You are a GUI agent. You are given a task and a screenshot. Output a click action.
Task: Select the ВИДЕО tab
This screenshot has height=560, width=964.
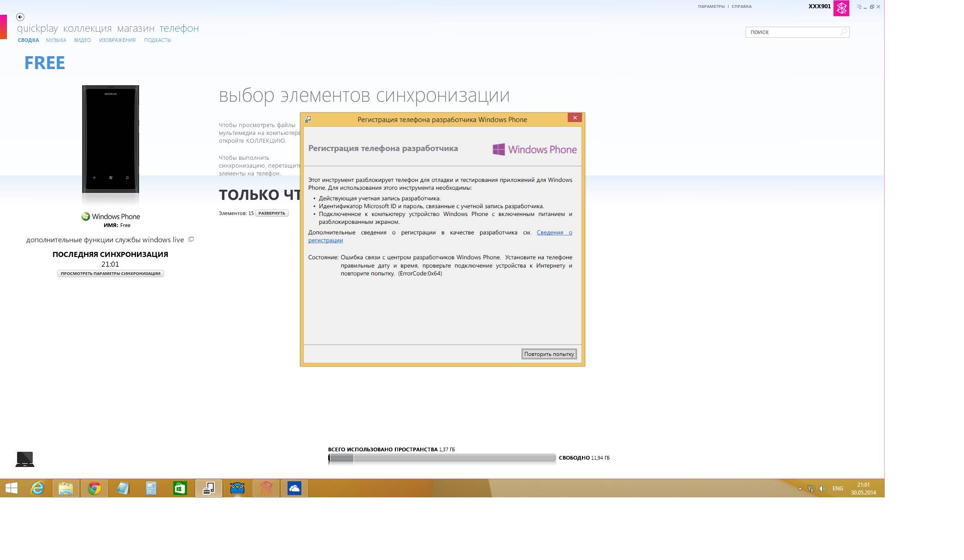tap(82, 40)
